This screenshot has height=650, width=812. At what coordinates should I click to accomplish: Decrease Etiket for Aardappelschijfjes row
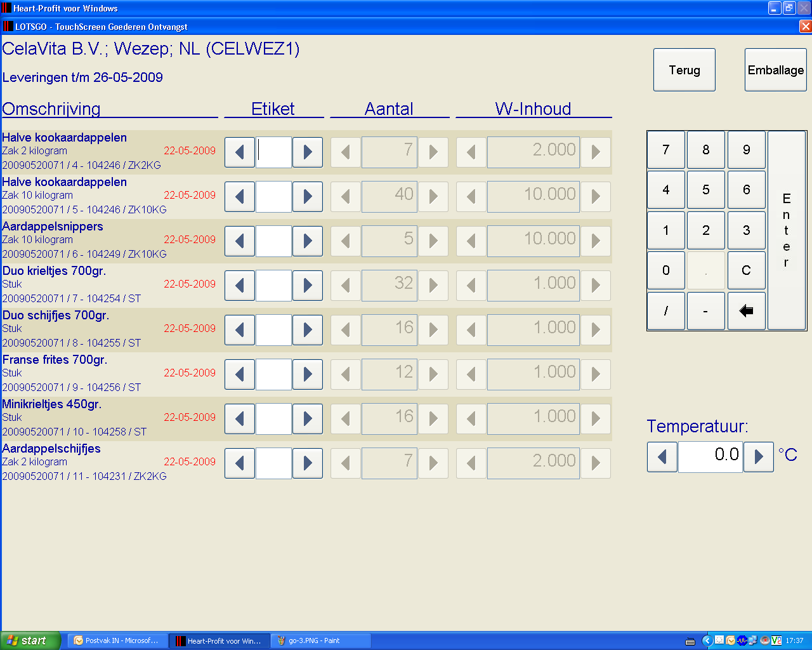point(240,463)
